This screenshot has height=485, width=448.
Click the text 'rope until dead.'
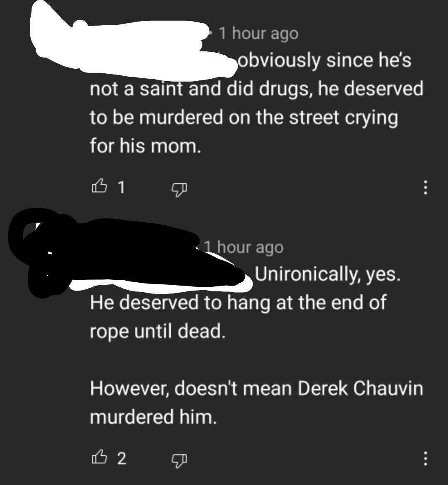(x=158, y=331)
